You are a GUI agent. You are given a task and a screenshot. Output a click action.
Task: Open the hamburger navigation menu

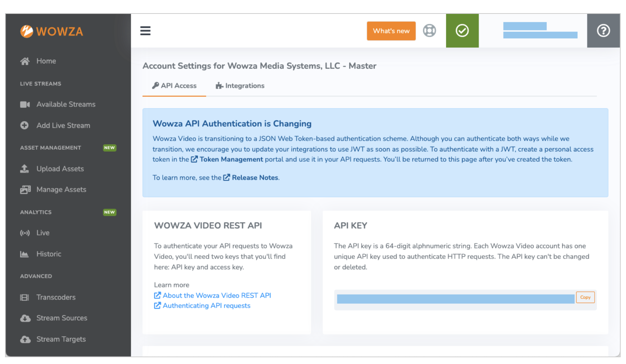[145, 31]
